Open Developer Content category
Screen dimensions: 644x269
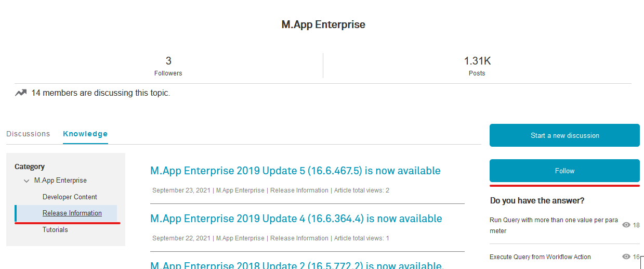pos(70,197)
